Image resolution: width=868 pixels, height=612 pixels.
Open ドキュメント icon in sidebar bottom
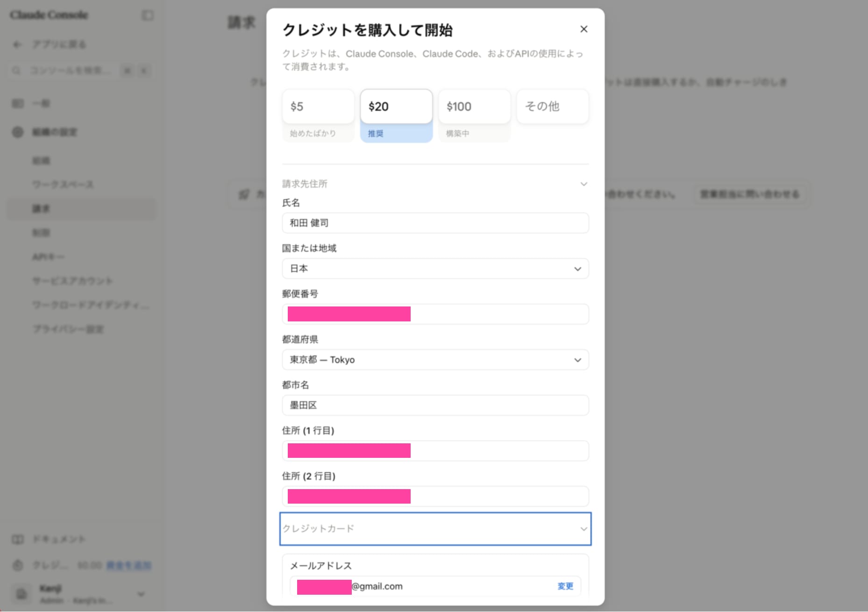click(18, 540)
